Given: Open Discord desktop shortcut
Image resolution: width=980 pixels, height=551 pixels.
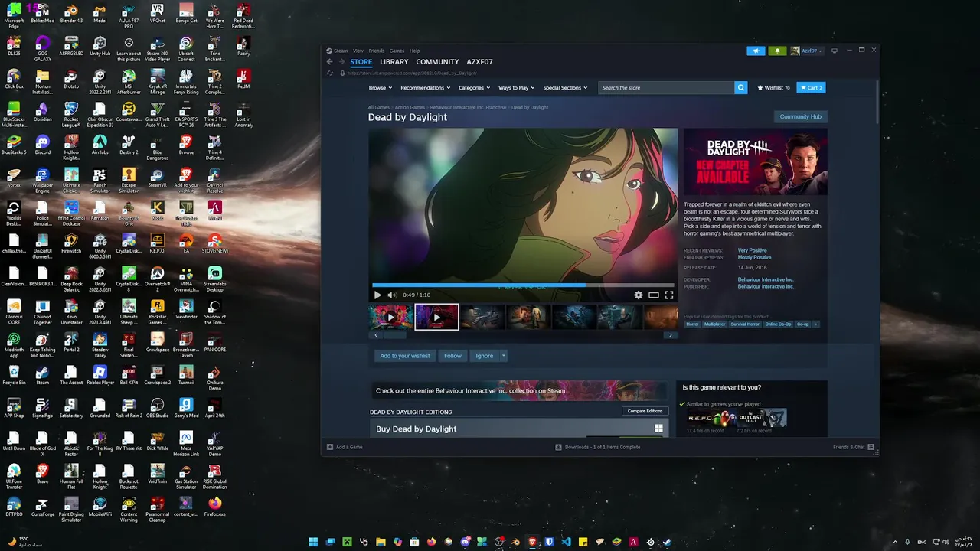Looking at the screenshot, I should tap(42, 145).
